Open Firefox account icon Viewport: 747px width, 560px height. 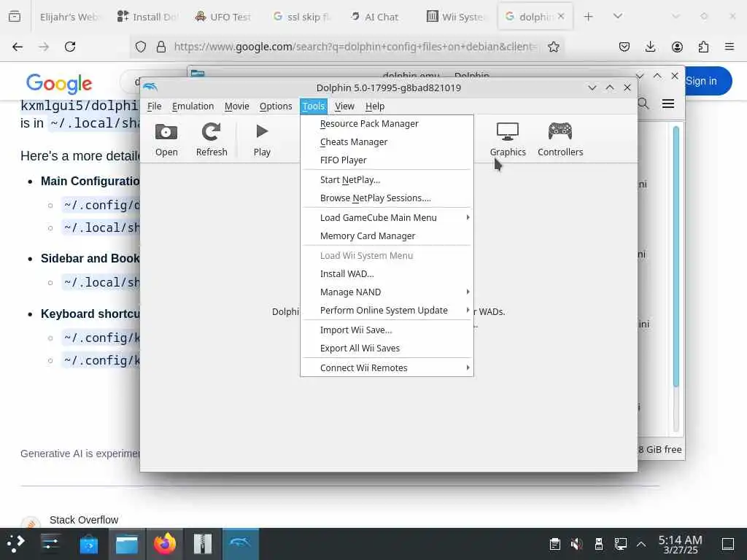pyautogui.click(x=677, y=47)
